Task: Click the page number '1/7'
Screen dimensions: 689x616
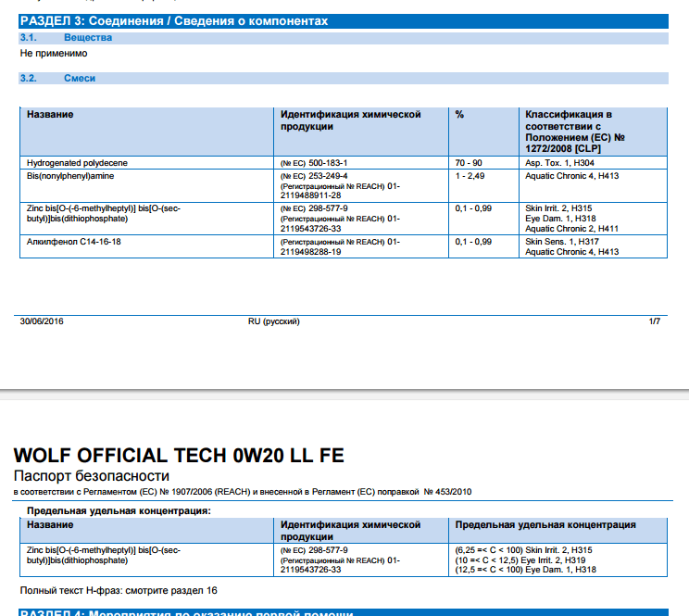Action: 655,321
